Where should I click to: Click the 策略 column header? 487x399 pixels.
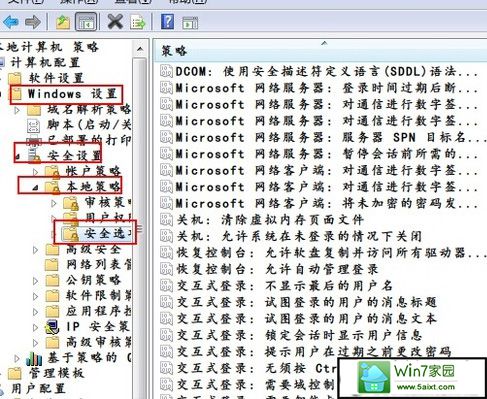click(x=320, y=51)
